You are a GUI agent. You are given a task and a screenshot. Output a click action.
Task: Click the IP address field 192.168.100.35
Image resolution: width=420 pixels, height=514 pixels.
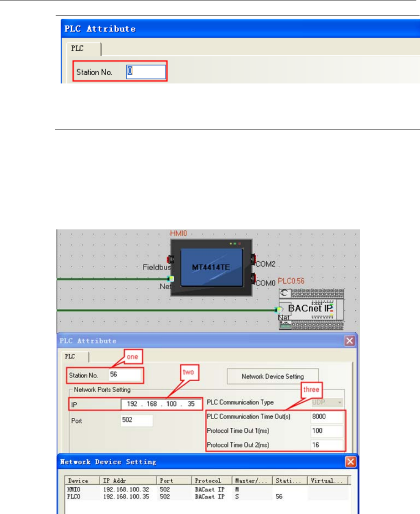[161, 404]
